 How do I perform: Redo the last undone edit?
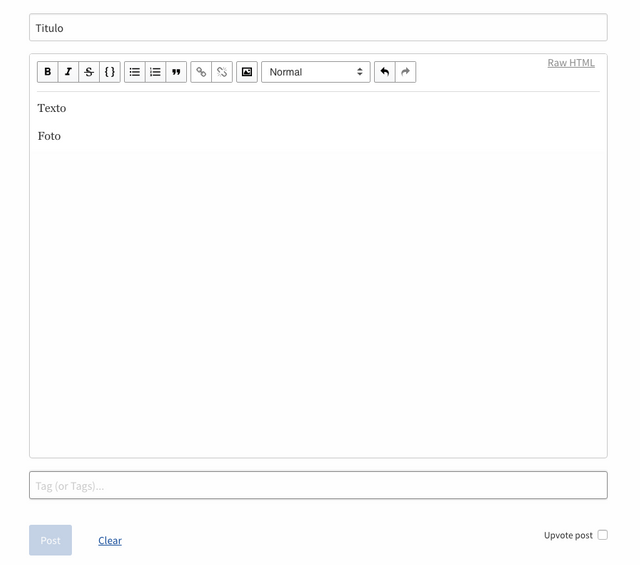[406, 72]
